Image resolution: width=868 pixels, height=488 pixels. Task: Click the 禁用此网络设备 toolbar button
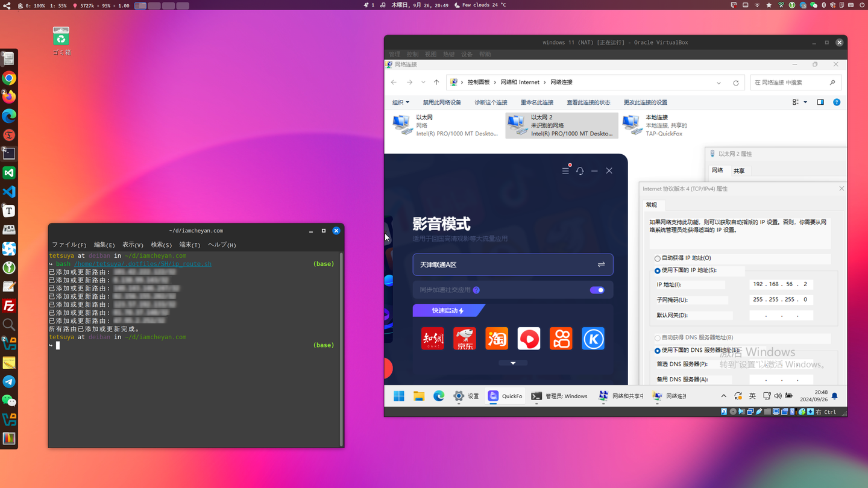click(x=442, y=102)
